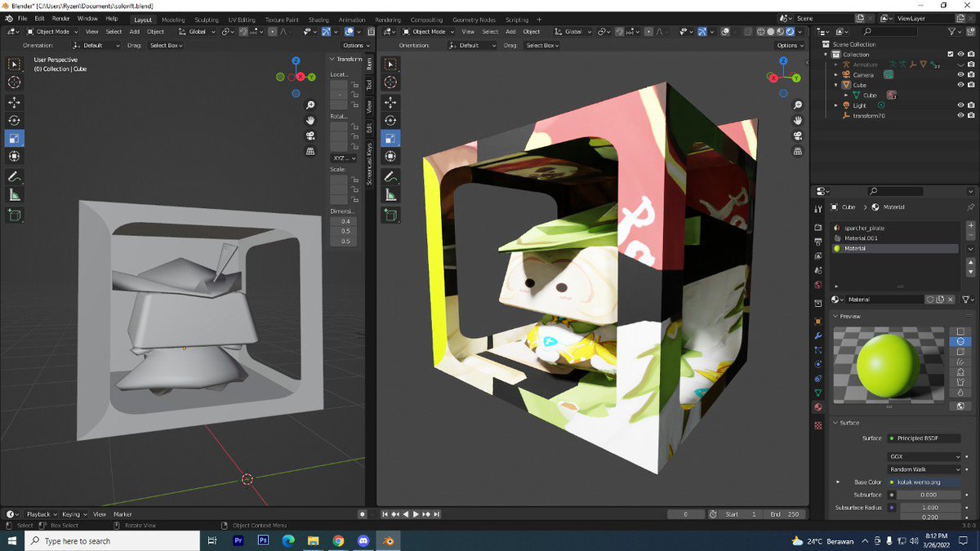Image resolution: width=980 pixels, height=551 pixels.
Task: Open Global orientation dropdown in left viewport
Action: tap(197, 32)
